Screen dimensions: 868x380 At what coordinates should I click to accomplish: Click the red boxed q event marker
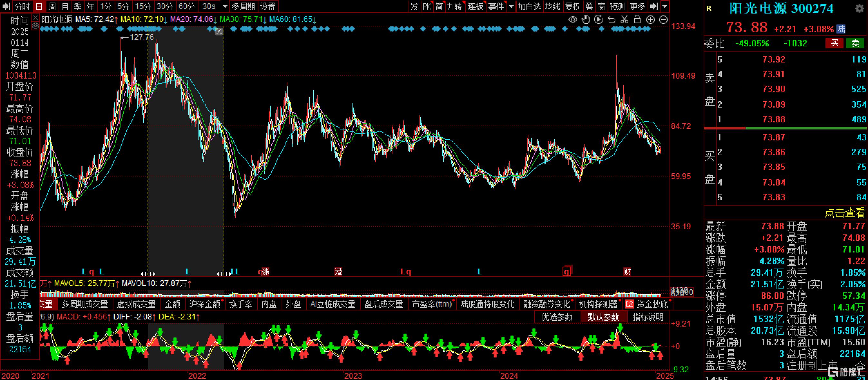pos(567,271)
